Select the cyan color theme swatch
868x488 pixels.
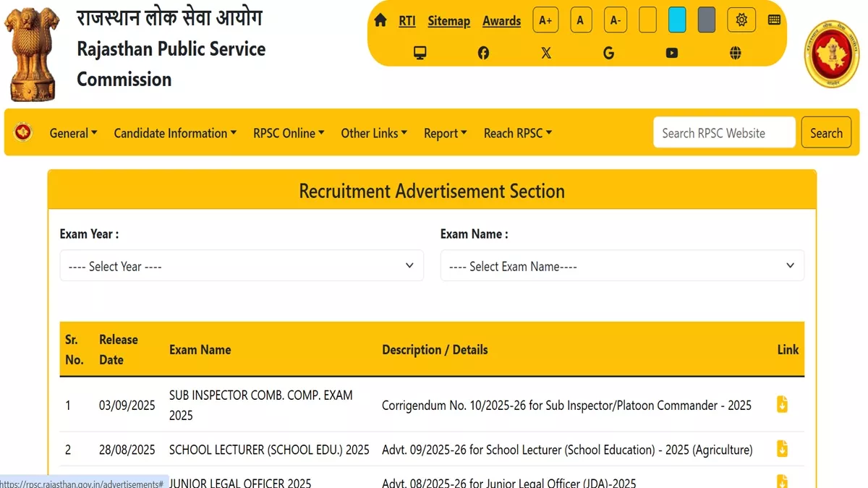click(677, 20)
